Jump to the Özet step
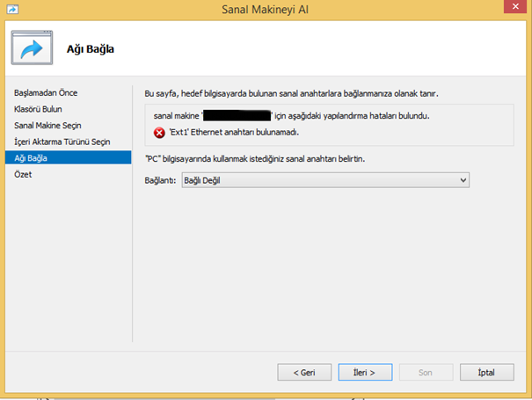This screenshot has height=400, width=532. [23, 174]
